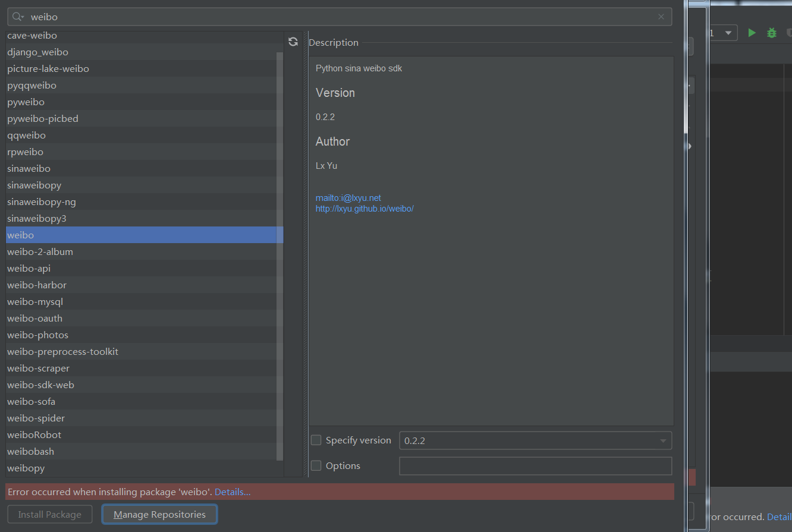Select picture-lake-weibo package
This screenshot has width=792, height=532.
pyautogui.click(x=144, y=68)
